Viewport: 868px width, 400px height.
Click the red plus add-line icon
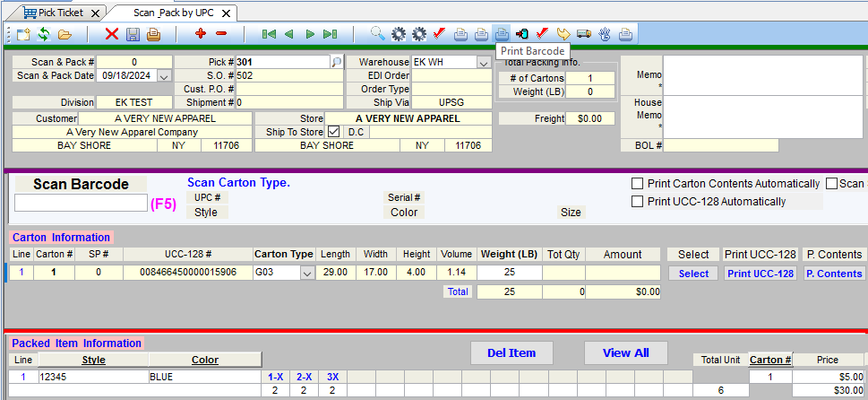coord(200,34)
